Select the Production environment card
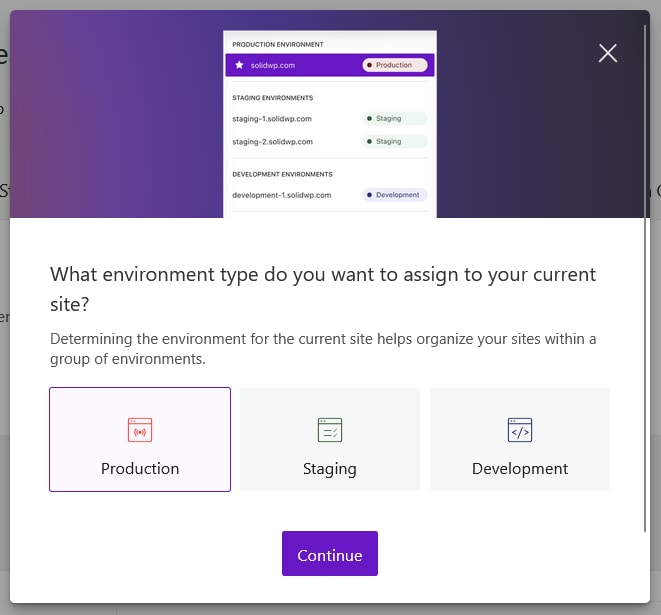 (140, 439)
